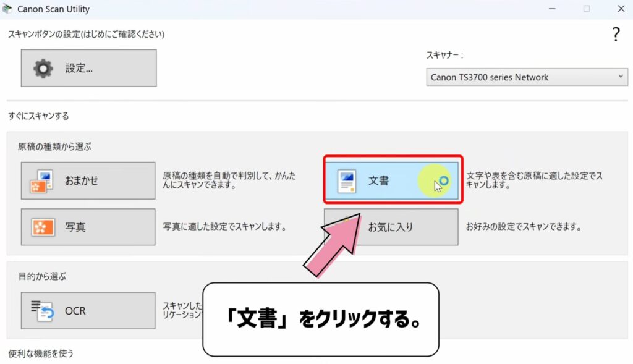Select the 文書 document scan icon
The height and width of the screenshot is (364, 633).
coord(346,180)
